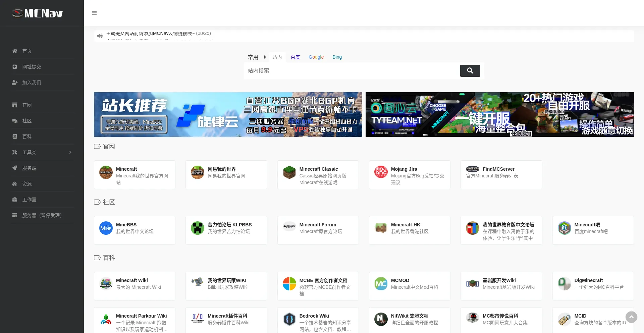Screen dimensions: 644x333
Task: Switch search engine to Google
Action: coord(316,57)
